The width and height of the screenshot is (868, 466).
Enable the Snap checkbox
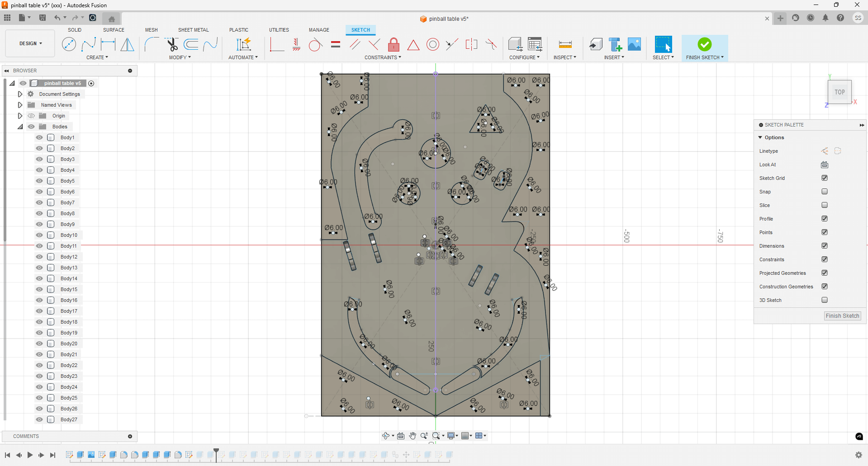tap(825, 192)
